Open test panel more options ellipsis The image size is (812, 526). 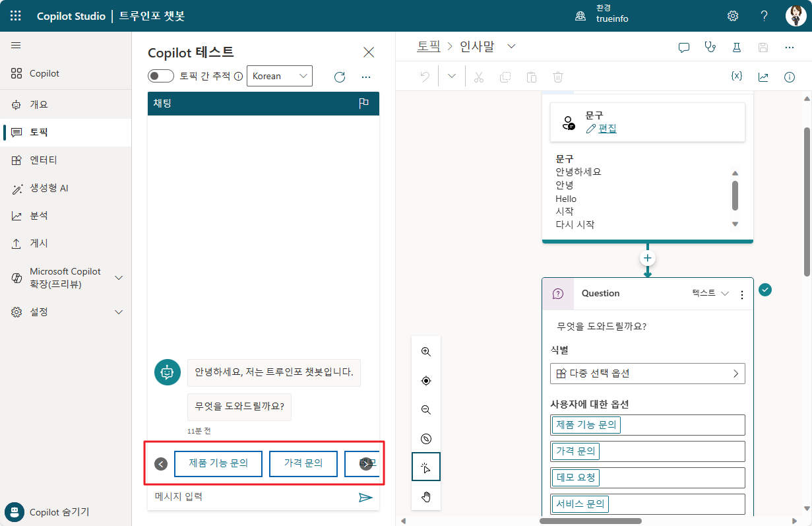[366, 77]
